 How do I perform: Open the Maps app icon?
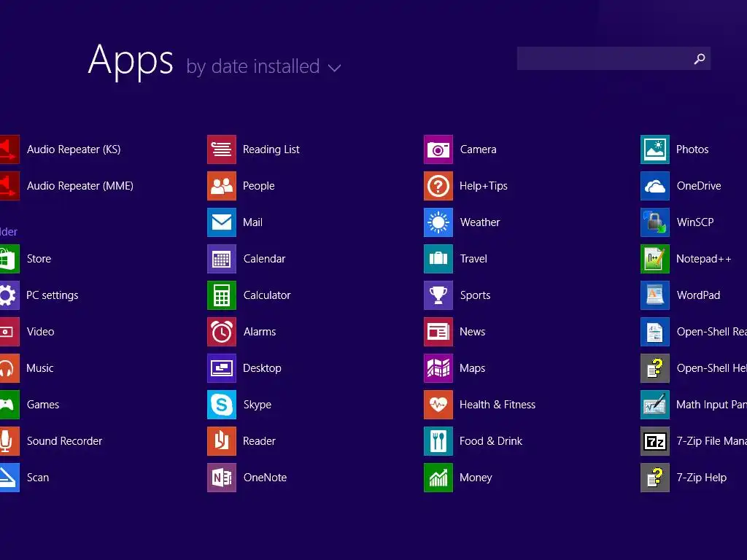coord(438,368)
